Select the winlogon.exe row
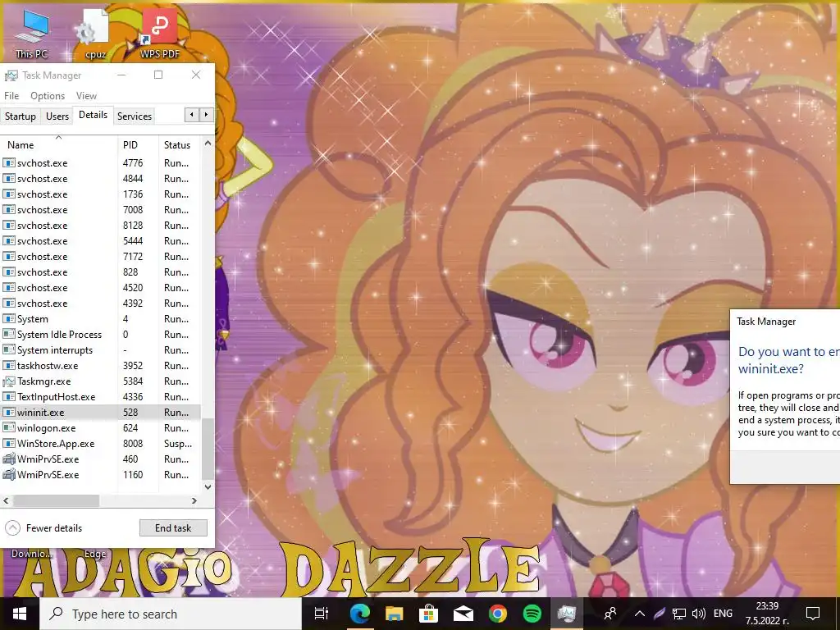 (x=101, y=428)
